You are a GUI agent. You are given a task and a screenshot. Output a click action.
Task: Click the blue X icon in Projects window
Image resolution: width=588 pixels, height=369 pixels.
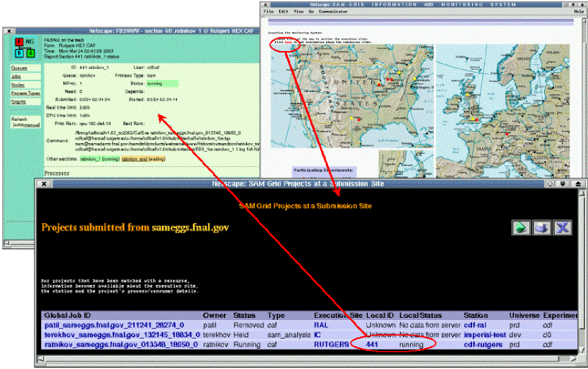point(563,228)
